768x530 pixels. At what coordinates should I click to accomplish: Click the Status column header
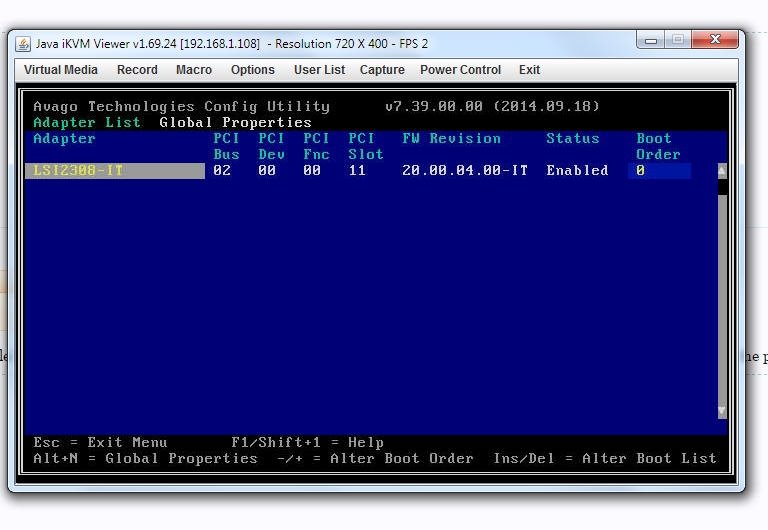pyautogui.click(x=573, y=138)
